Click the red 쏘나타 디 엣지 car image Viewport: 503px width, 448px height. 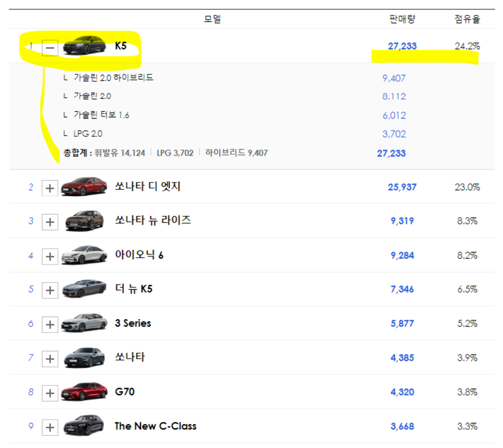point(84,186)
